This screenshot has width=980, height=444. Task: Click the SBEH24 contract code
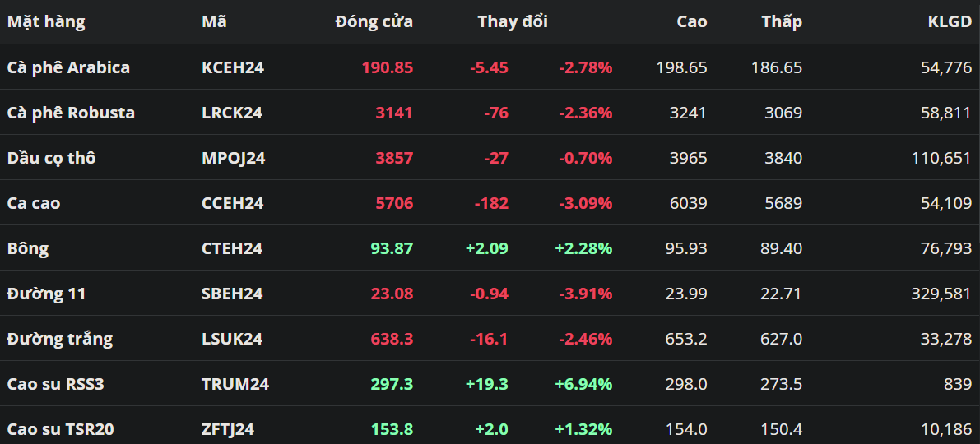pyautogui.click(x=232, y=294)
